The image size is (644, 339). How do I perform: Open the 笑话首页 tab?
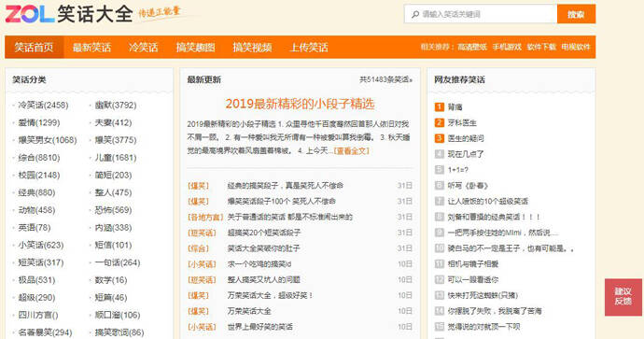[35, 48]
